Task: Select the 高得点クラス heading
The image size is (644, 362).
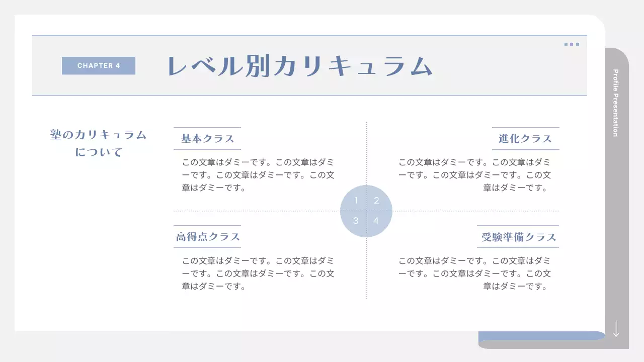Action: point(207,236)
